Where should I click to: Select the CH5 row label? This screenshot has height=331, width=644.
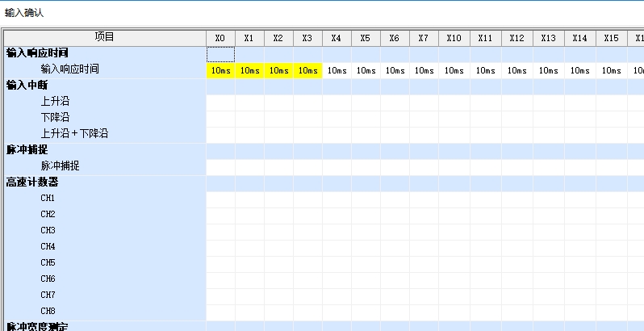coord(48,263)
